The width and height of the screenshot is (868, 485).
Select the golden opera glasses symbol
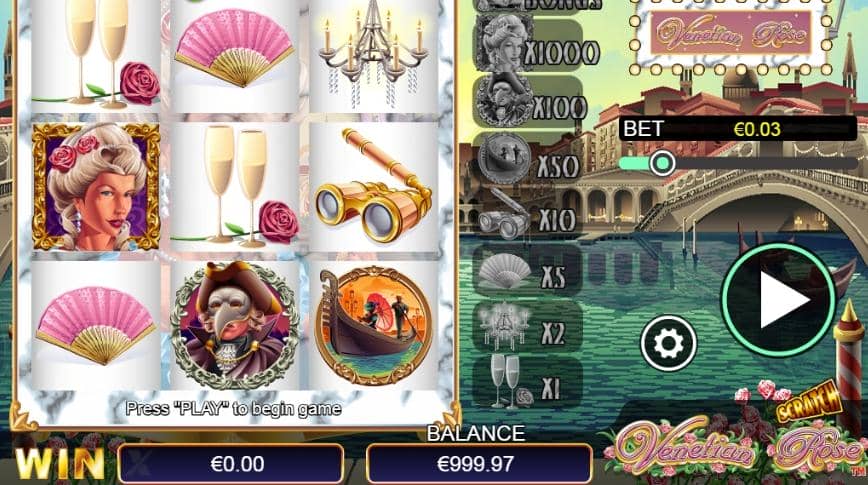pos(374,187)
